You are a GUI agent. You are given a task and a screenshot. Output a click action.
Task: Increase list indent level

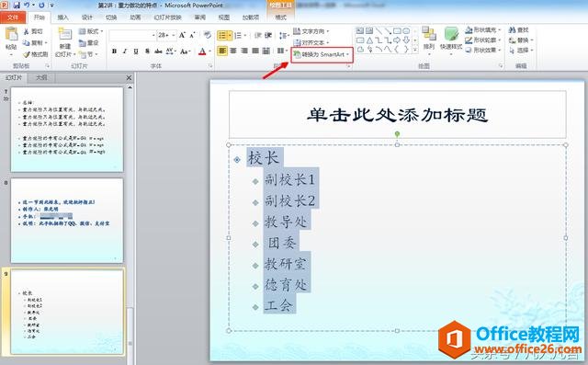[268, 35]
